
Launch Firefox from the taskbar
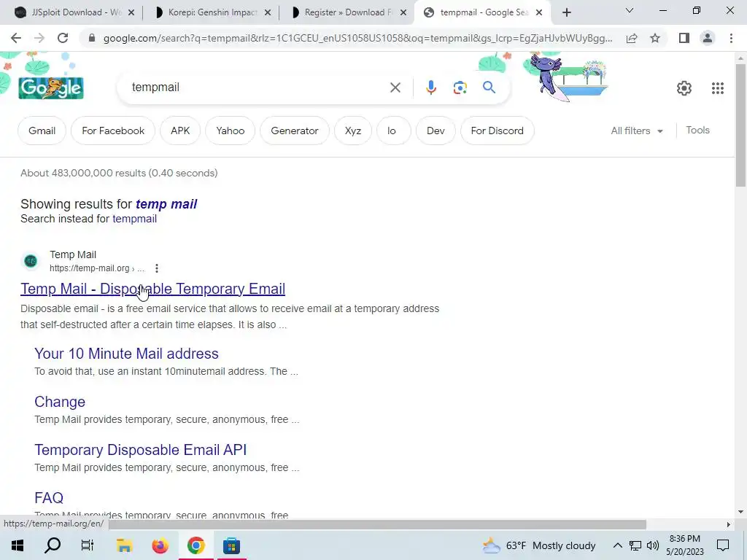tap(160, 545)
